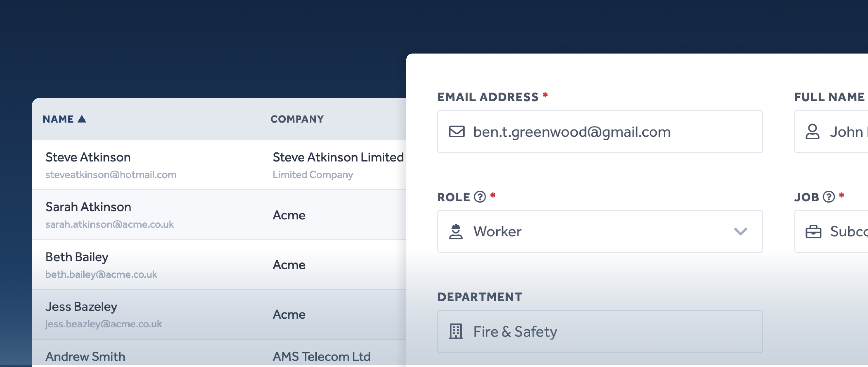Sort table by Company column header
Image resolution: width=868 pixels, height=367 pixels.
297,119
